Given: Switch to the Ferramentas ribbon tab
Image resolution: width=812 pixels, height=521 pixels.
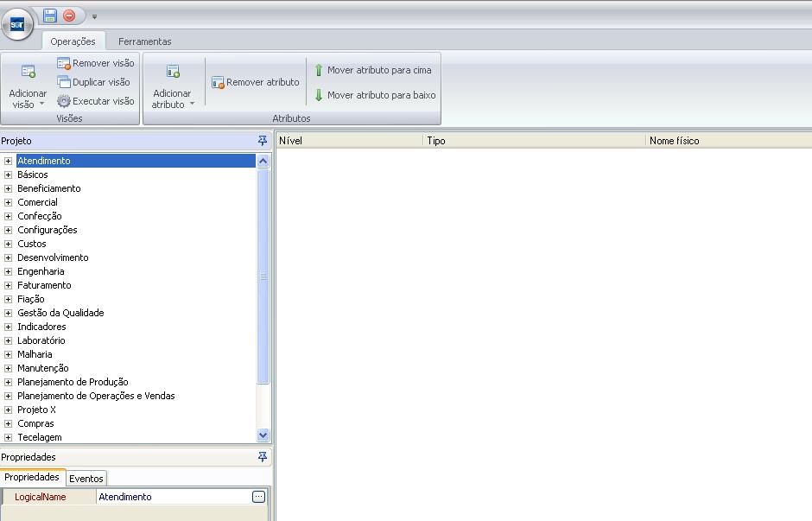Looking at the screenshot, I should click(x=144, y=41).
